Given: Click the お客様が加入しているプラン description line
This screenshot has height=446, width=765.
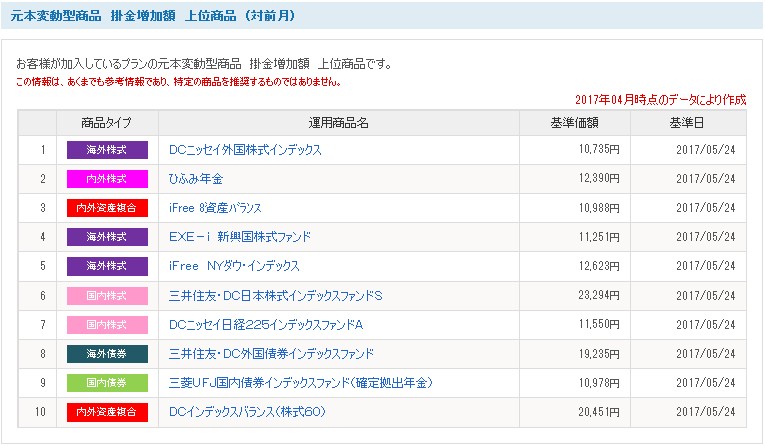Looking at the screenshot, I should pos(204,64).
